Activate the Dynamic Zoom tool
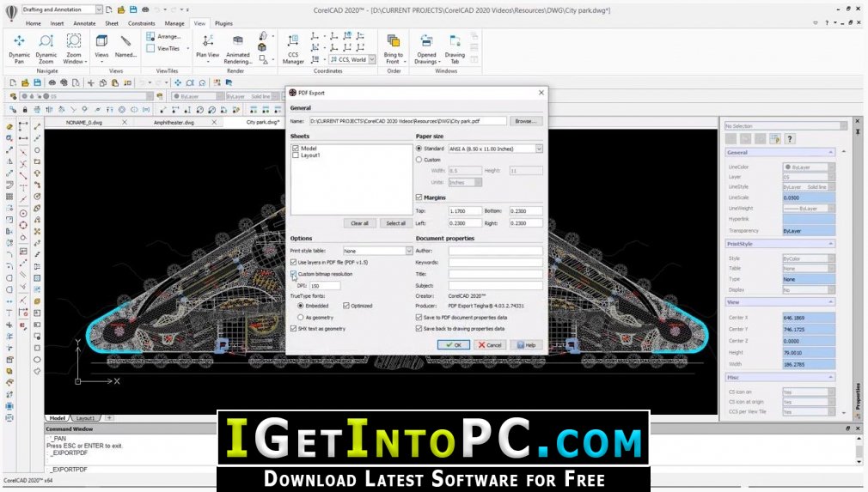Image resolution: width=868 pixels, height=492 pixels. click(46, 48)
